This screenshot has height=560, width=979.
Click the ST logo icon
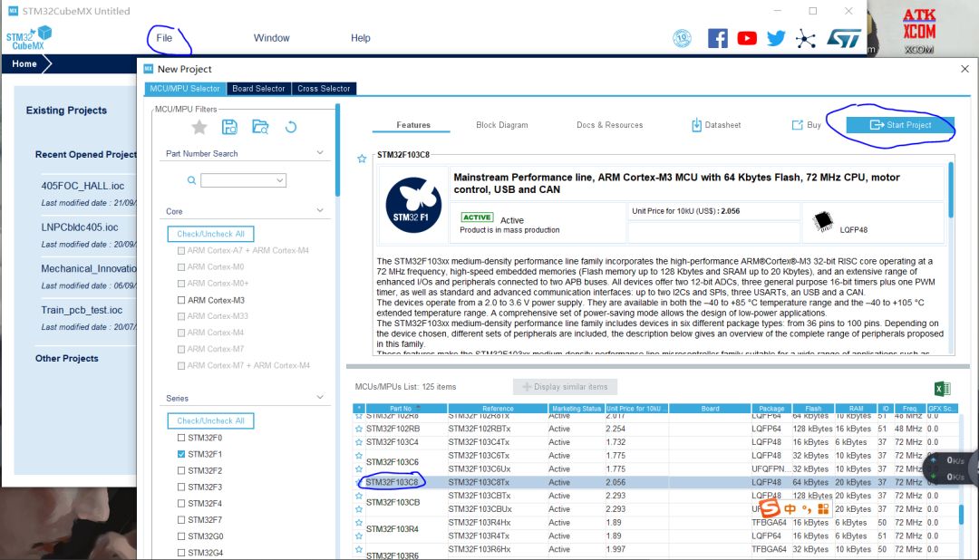click(x=844, y=39)
